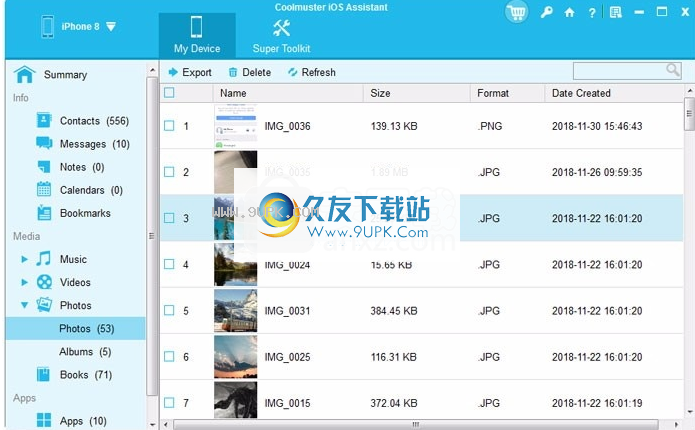695x430 pixels.
Task: Open the IMG_0025 cloudy sky thumbnail
Action: coord(235,356)
